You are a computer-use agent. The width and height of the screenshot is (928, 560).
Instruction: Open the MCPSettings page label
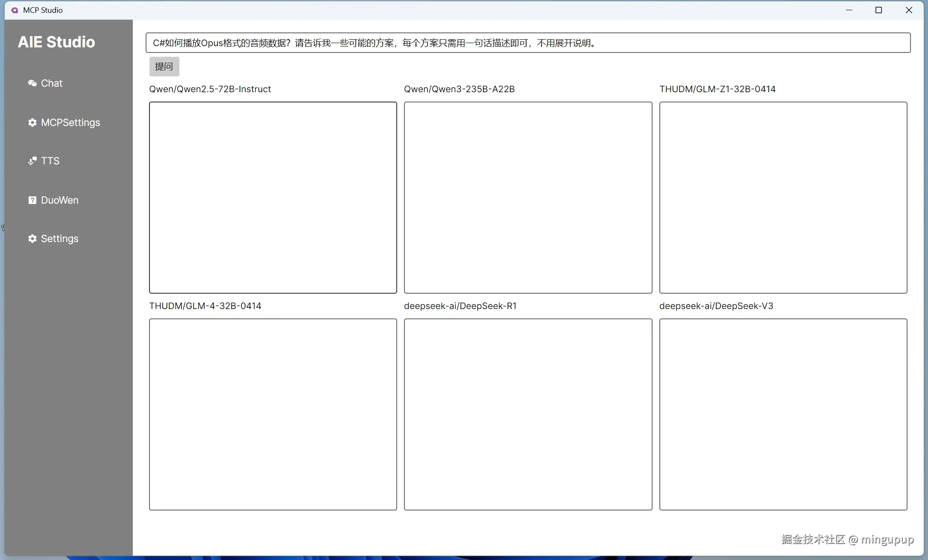tap(70, 122)
